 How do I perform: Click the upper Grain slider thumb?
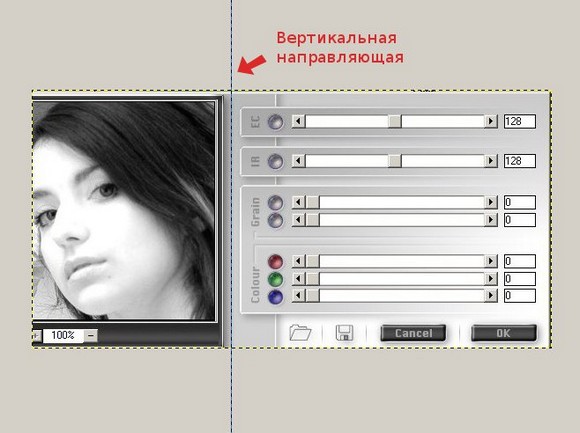313,202
